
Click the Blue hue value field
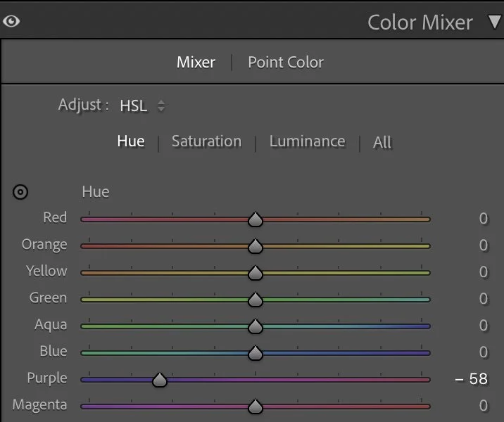click(483, 352)
